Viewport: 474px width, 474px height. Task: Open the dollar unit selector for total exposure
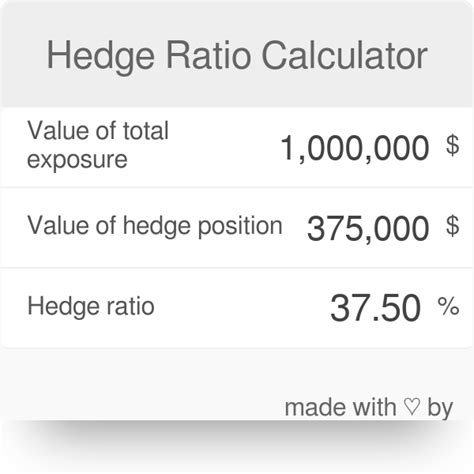pyautogui.click(x=452, y=145)
